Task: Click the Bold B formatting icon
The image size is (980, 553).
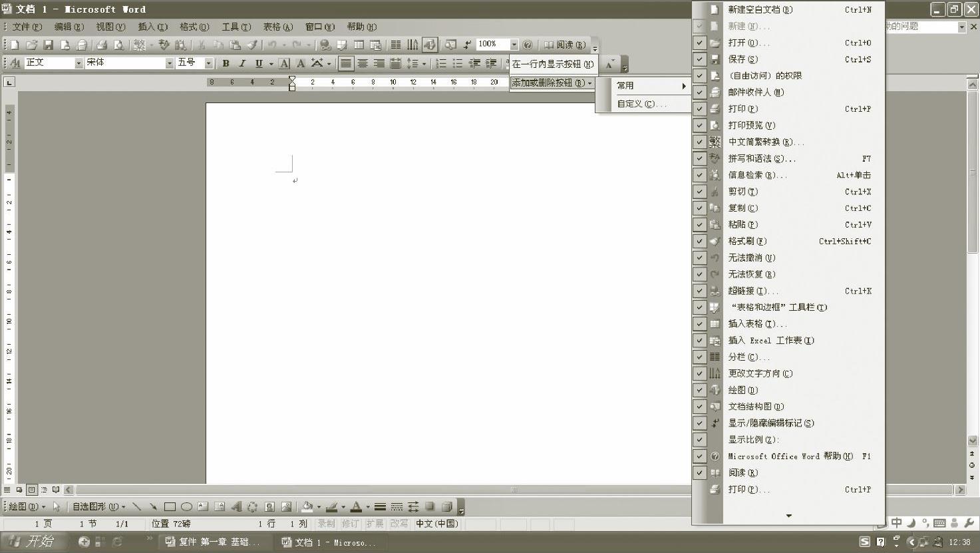Action: point(226,63)
